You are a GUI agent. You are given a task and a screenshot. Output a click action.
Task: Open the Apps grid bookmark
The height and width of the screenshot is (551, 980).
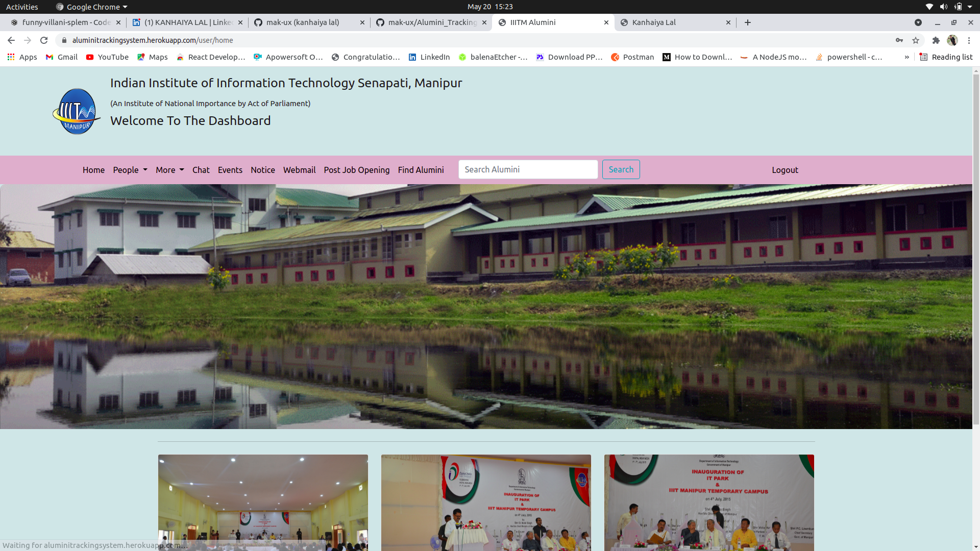tap(22, 57)
